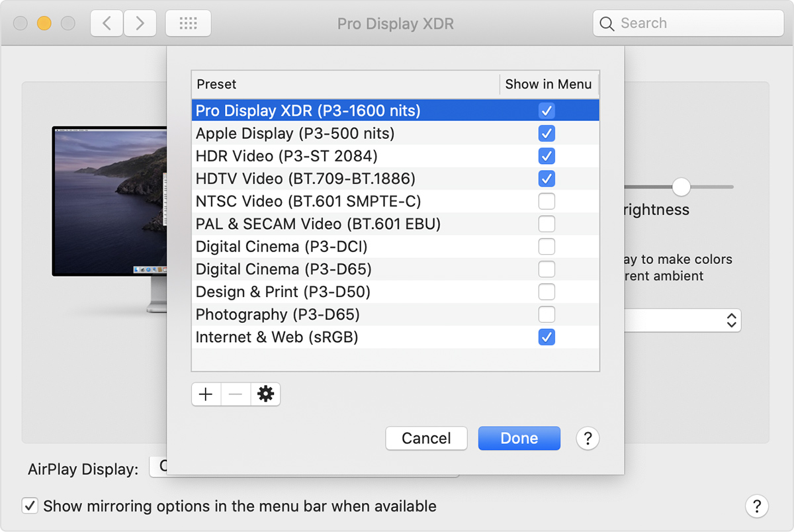This screenshot has width=794, height=532.
Task: Click the add preset plus button
Action: [206, 394]
